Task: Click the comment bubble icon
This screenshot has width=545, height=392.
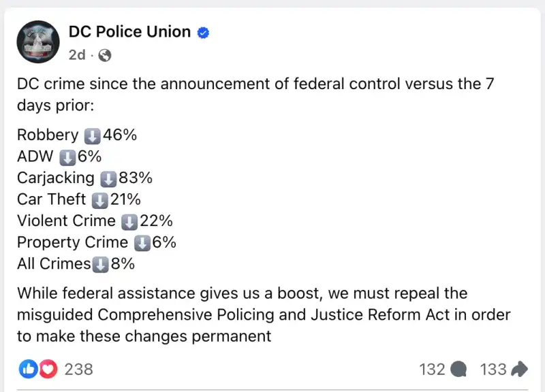Action: click(460, 370)
